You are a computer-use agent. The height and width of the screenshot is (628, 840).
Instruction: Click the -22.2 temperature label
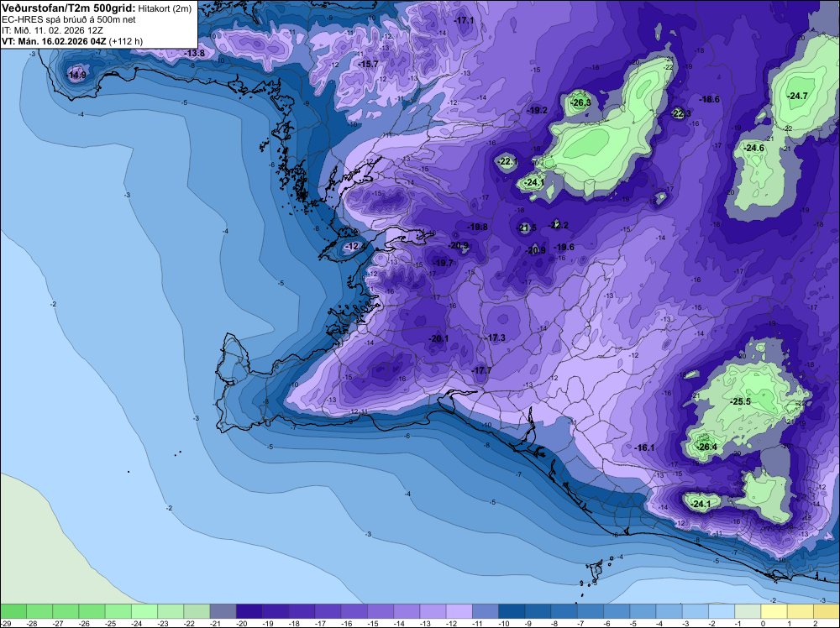559,225
